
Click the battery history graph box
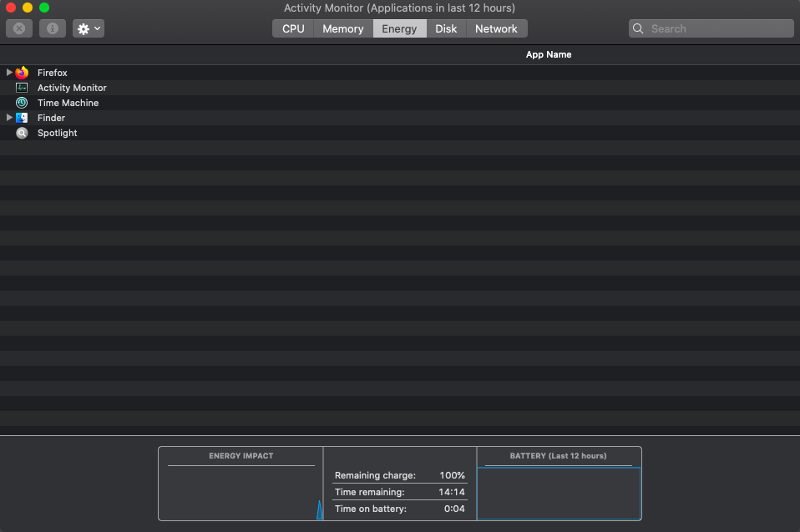tap(559, 494)
